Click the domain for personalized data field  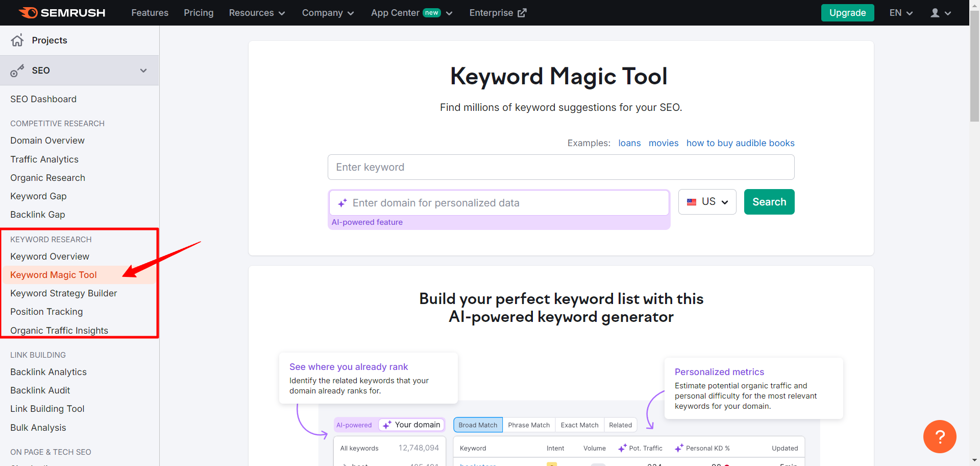(x=499, y=203)
